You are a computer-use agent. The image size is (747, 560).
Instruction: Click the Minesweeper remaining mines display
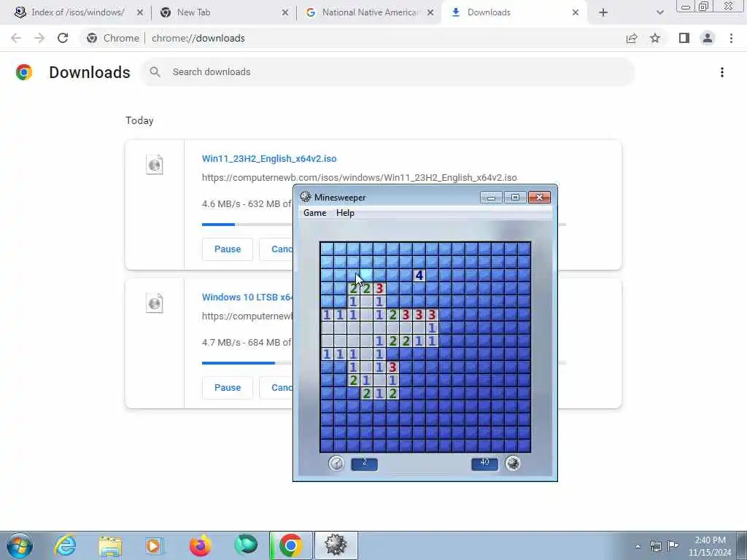(484, 464)
